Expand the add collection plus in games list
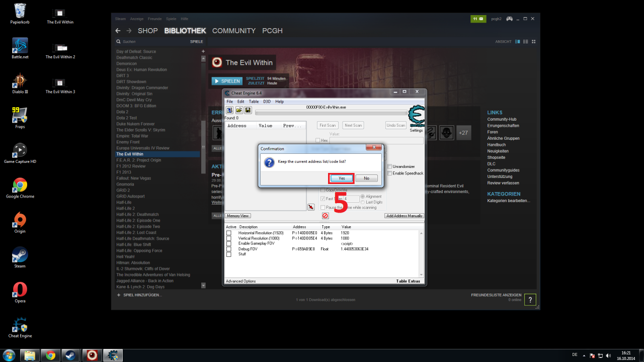 [x=203, y=51]
